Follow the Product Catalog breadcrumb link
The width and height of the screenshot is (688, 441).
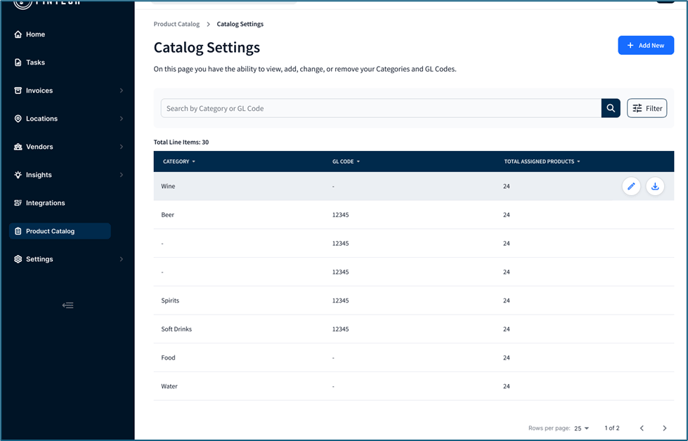click(x=176, y=24)
